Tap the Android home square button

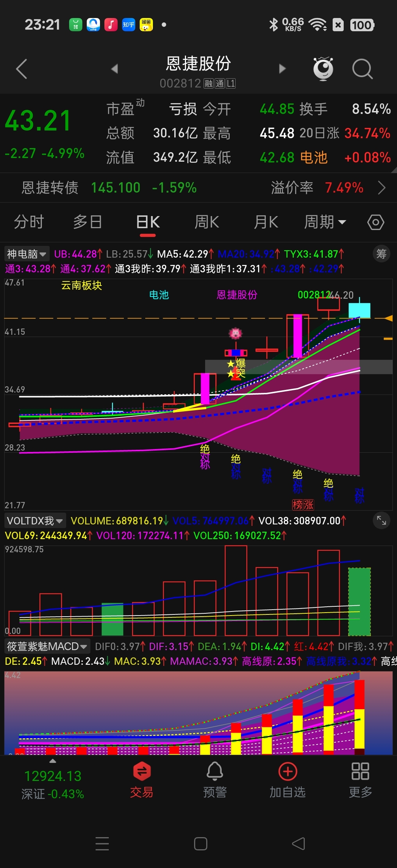tap(201, 843)
